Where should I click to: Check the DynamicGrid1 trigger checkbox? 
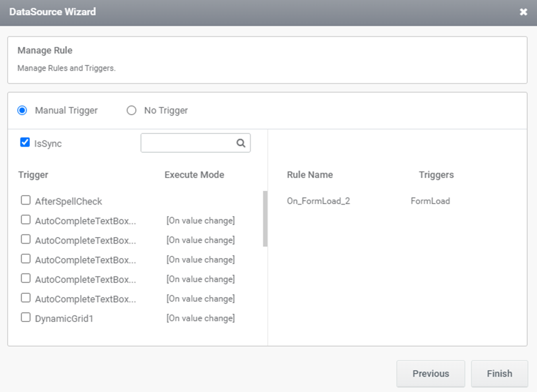[26, 317]
